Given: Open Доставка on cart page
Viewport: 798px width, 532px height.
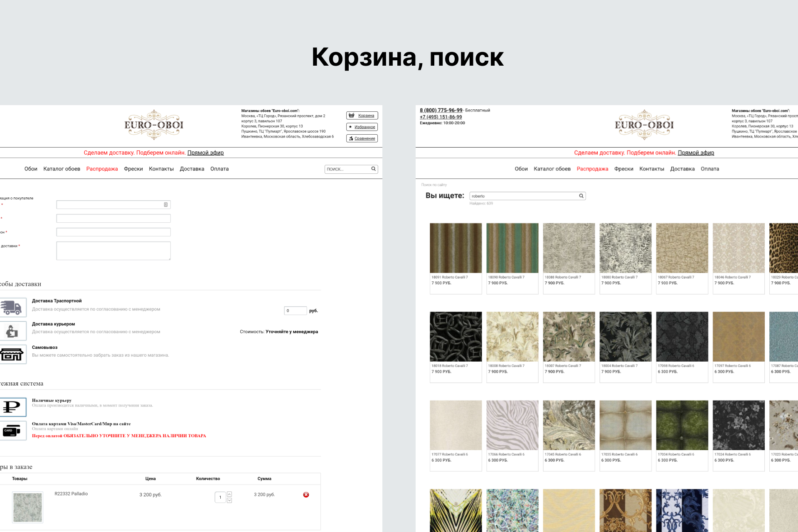Looking at the screenshot, I should pos(192,169).
